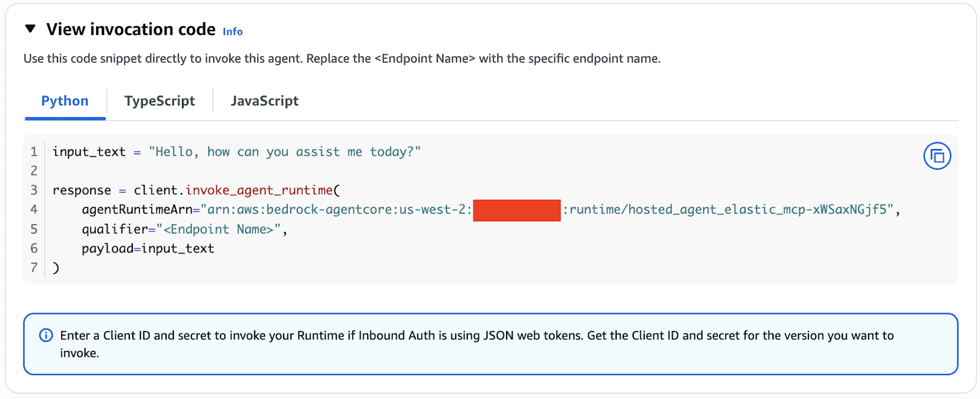
Task: Open the Info link beside the heading
Action: tap(232, 32)
